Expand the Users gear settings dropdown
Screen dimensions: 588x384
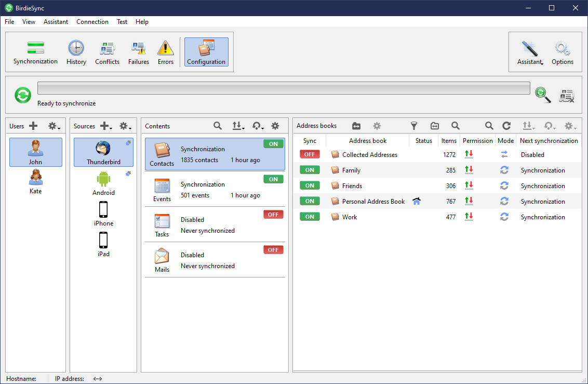(x=54, y=126)
